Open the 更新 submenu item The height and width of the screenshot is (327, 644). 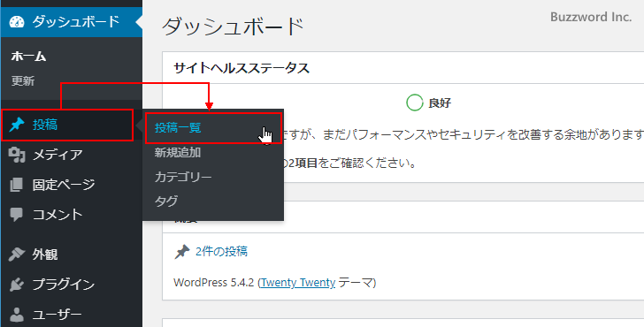pos(23,80)
